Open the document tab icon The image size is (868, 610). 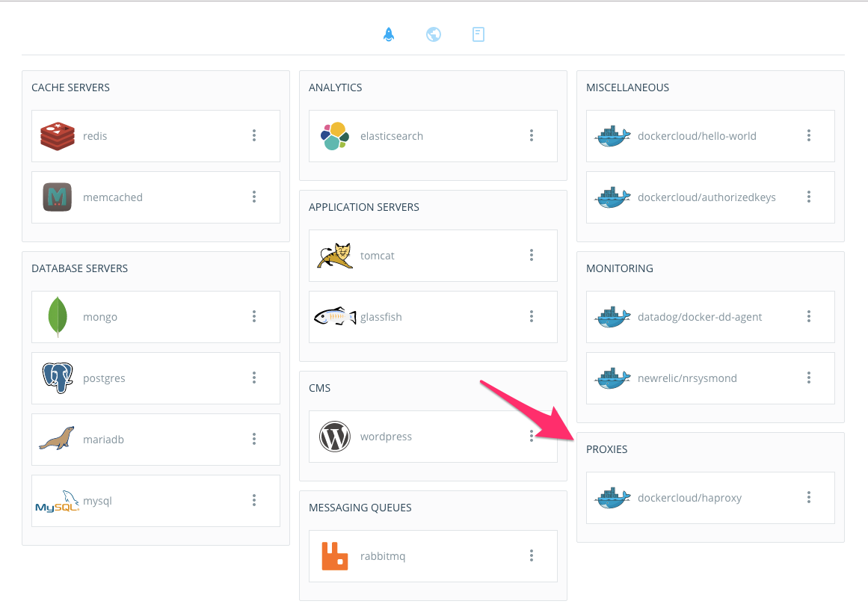click(x=478, y=34)
